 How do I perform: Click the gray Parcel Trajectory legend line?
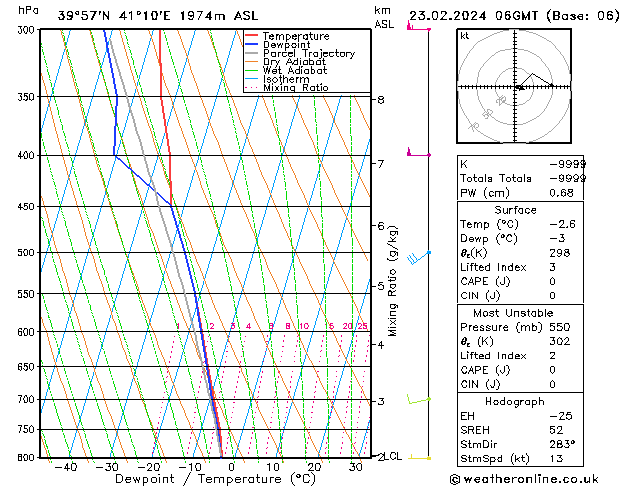[x=251, y=53]
